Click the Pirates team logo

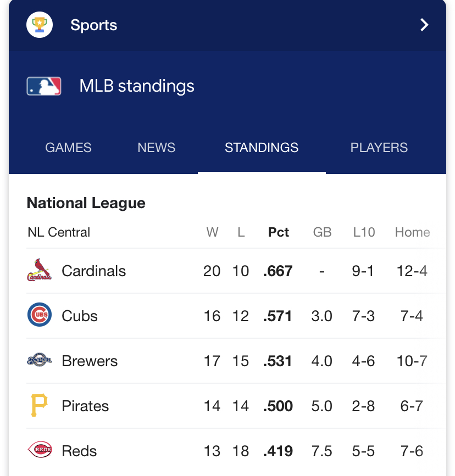(40, 405)
